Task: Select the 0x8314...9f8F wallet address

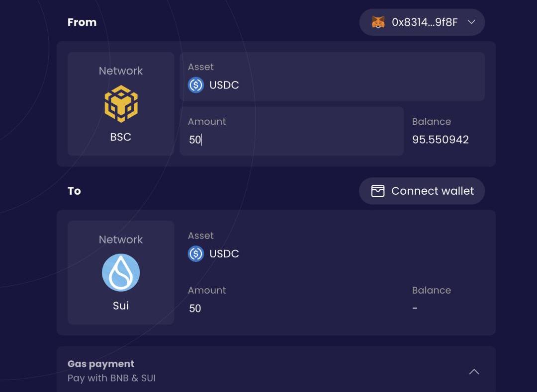Action: point(425,22)
